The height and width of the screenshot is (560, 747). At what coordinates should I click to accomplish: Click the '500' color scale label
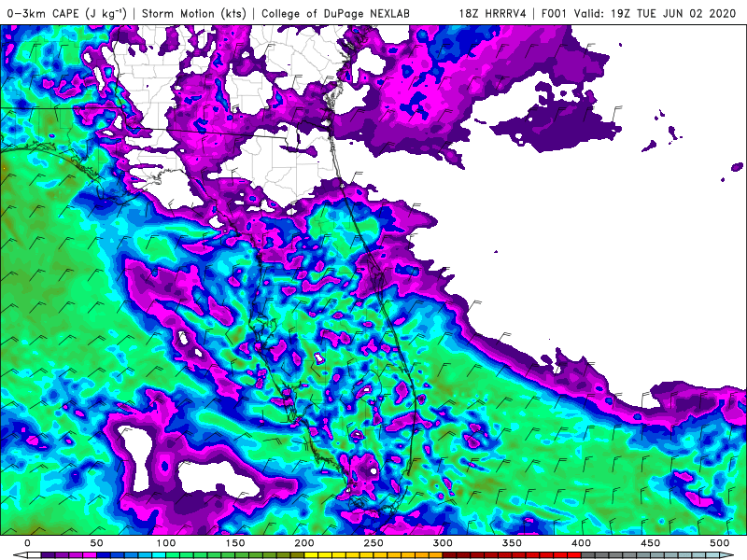[719, 543]
